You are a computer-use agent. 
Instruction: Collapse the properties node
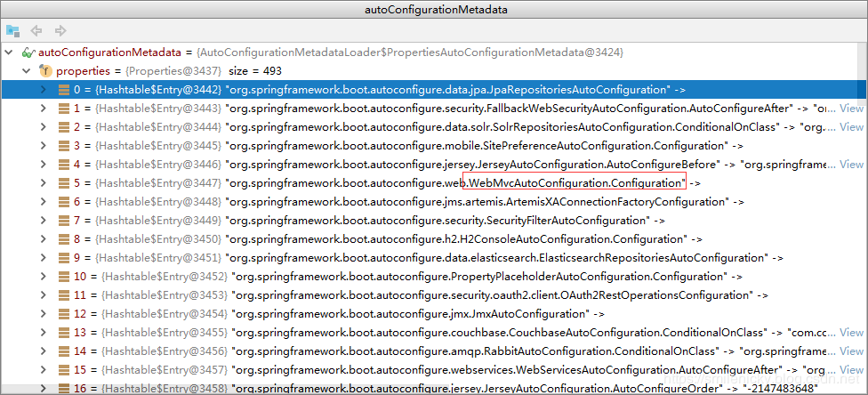point(26,71)
